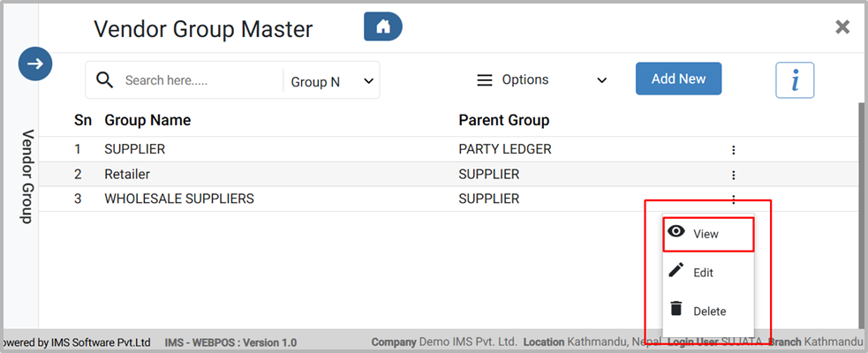
Task: Expand the Group N filter dropdown
Action: click(333, 81)
